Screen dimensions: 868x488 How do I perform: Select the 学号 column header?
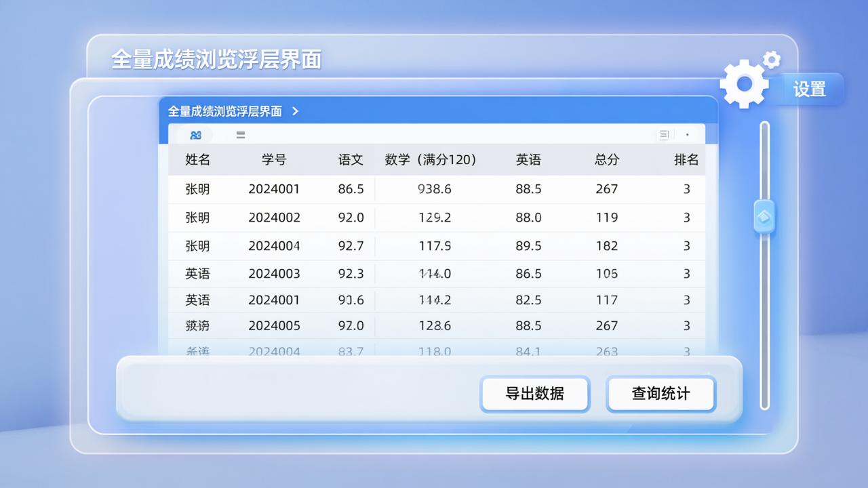pyautogui.click(x=274, y=160)
